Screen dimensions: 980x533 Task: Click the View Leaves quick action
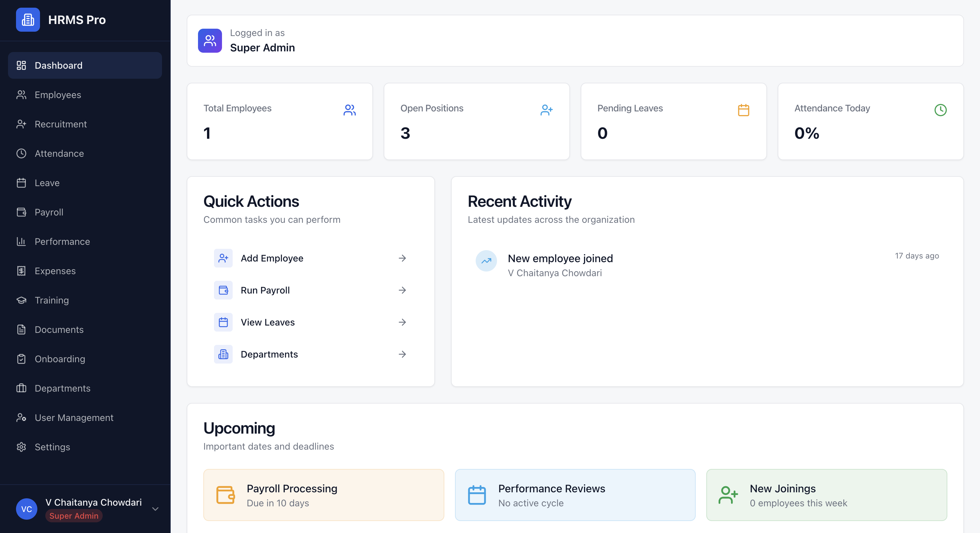pos(310,322)
